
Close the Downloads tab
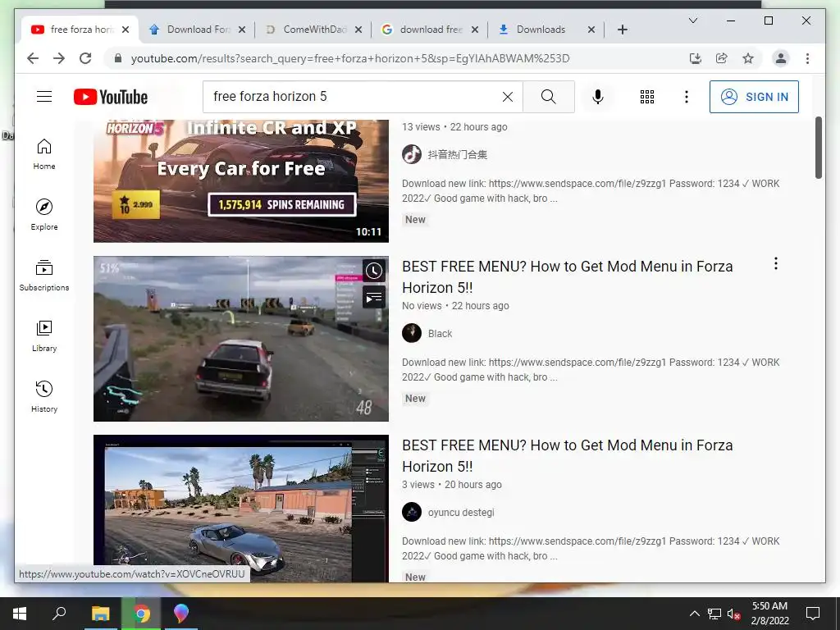point(591,30)
